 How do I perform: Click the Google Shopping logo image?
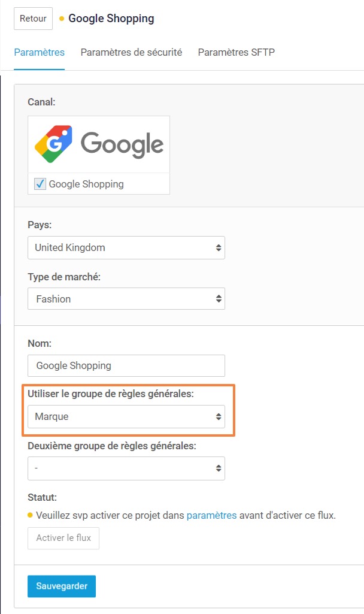pyautogui.click(x=99, y=144)
